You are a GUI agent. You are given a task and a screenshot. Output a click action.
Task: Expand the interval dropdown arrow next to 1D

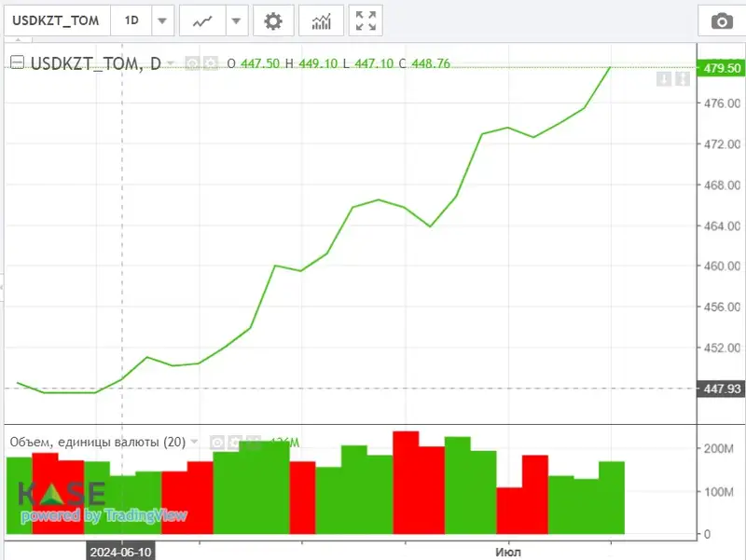[162, 20]
